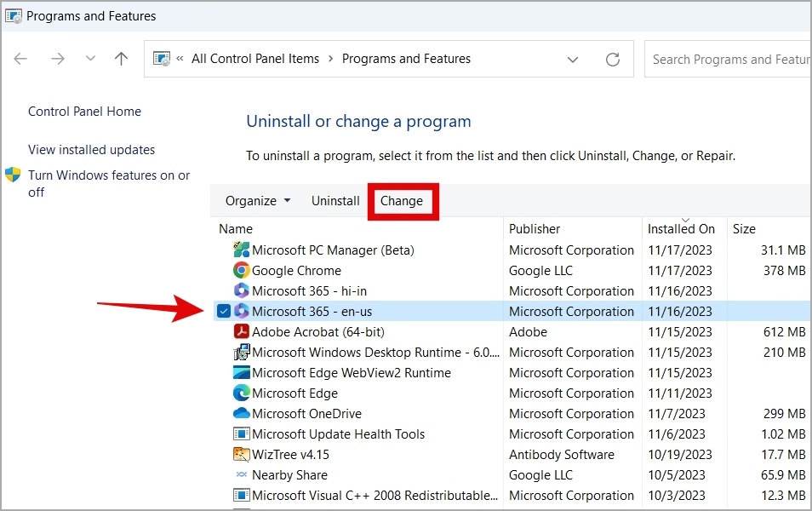Click the Microsoft PC Manager (Beta) icon
812x511 pixels.
242,250
